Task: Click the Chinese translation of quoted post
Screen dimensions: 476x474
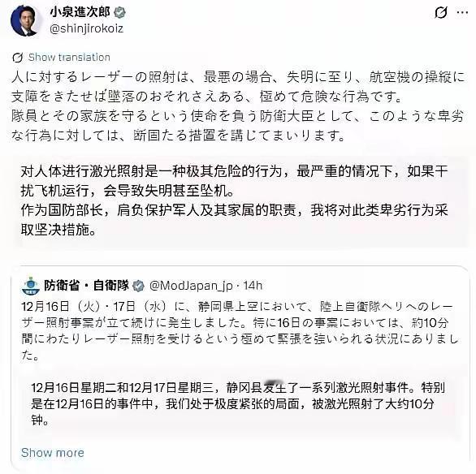Action: [x=238, y=404]
